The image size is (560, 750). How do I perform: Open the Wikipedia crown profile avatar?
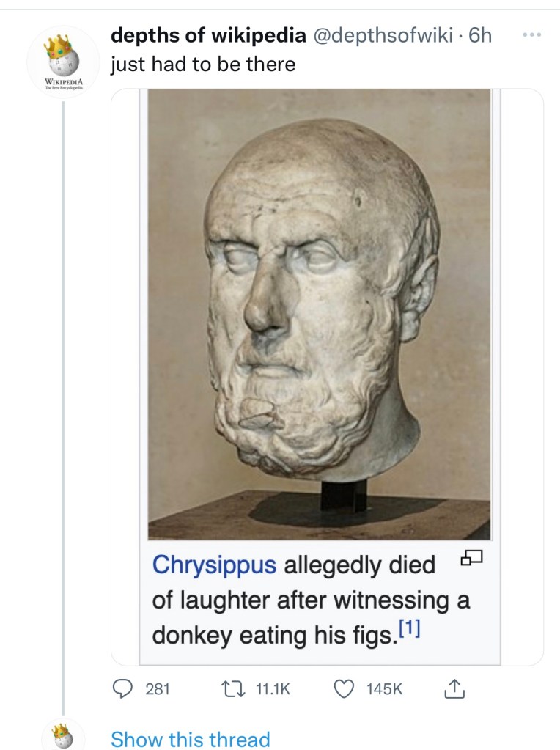point(63,62)
